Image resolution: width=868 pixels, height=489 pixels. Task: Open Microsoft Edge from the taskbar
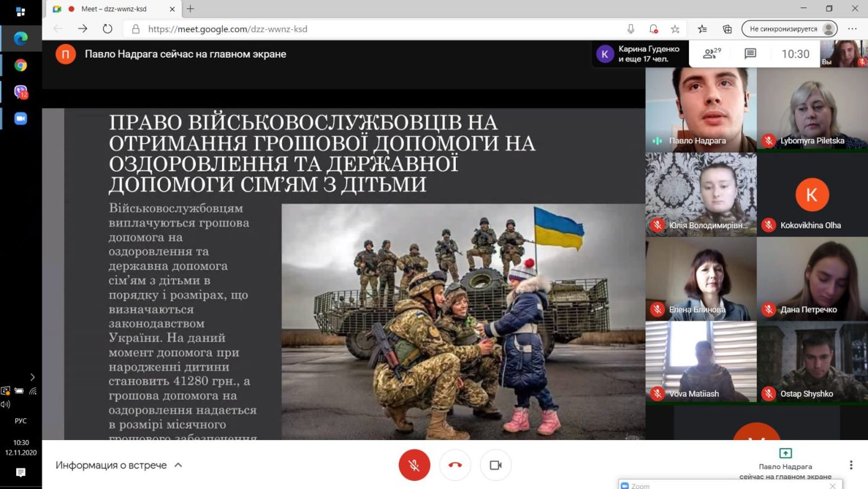(20, 38)
